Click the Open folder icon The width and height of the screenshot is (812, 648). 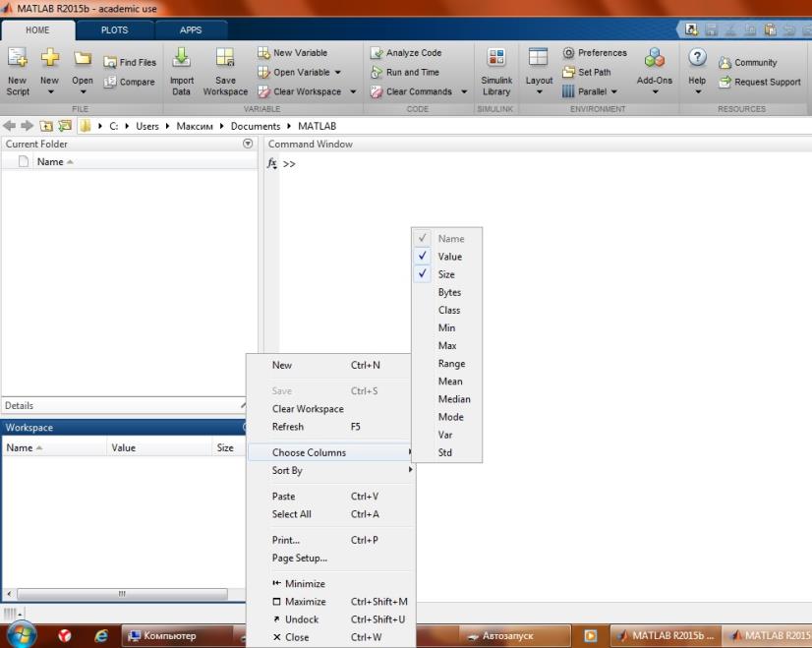(x=83, y=58)
